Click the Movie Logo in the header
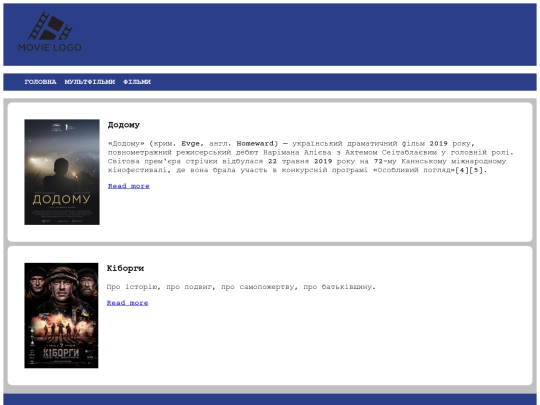 point(50,33)
